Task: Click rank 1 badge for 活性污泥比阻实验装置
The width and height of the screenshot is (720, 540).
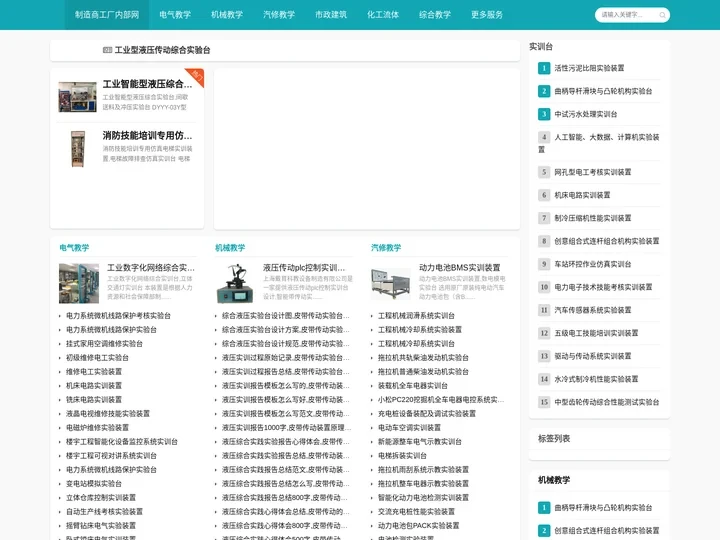Action: point(544,68)
